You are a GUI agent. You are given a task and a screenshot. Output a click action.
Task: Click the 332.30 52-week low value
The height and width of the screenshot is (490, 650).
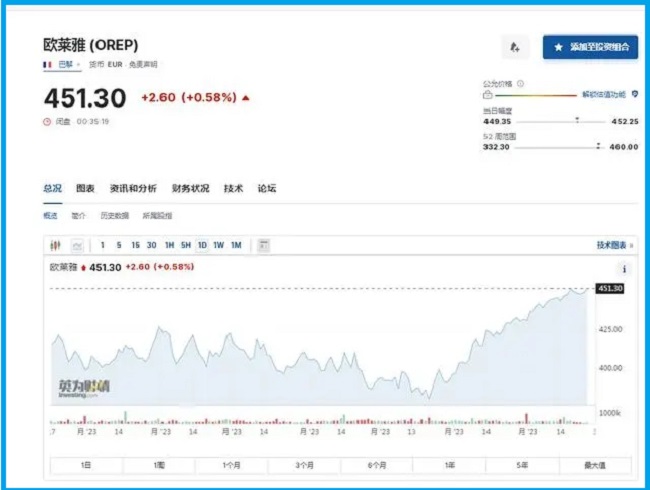tap(496, 147)
